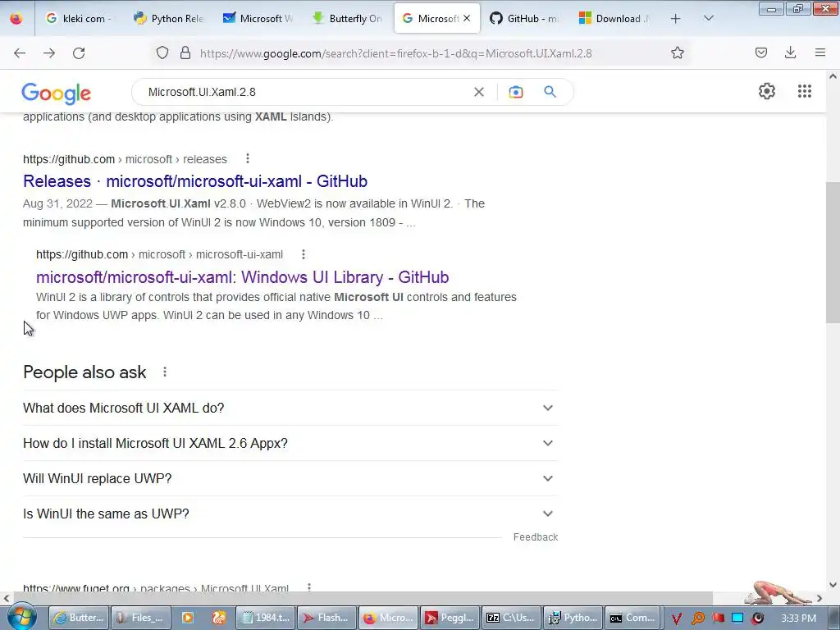The width and height of the screenshot is (840, 630).
Task: Expand 'How do I install Microsoft UI XAML 2.6 Appx?'
Action: pyautogui.click(x=290, y=443)
